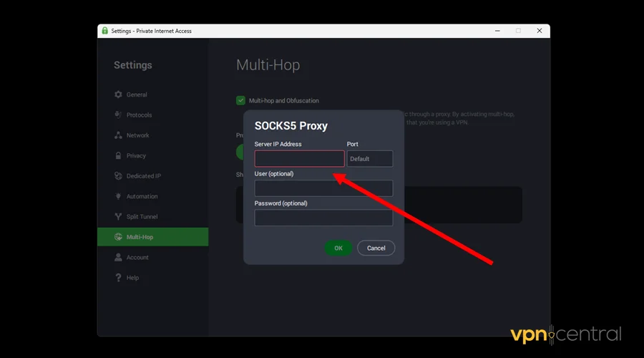The image size is (644, 358).
Task: Select the Multi-Hop sidebar item
Action: (153, 237)
